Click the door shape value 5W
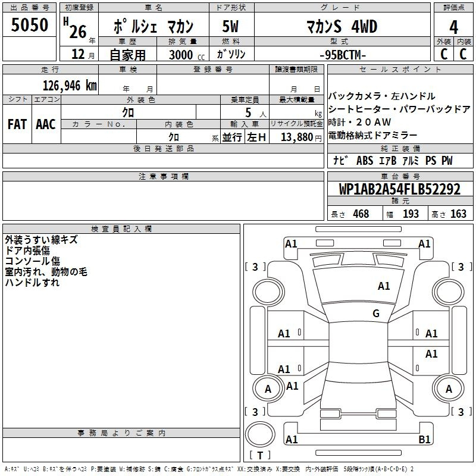Image resolution: width=476 pixels, height=476 pixels. click(x=231, y=26)
